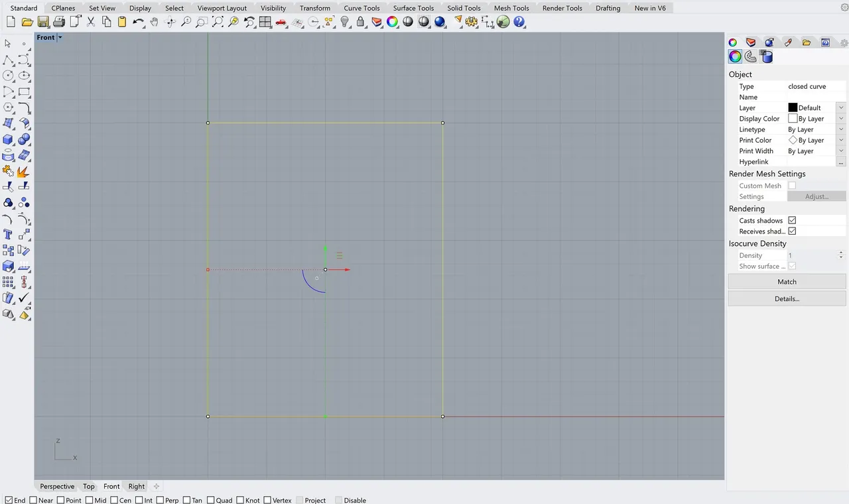Click the blue Render sphere icon

pos(440,22)
